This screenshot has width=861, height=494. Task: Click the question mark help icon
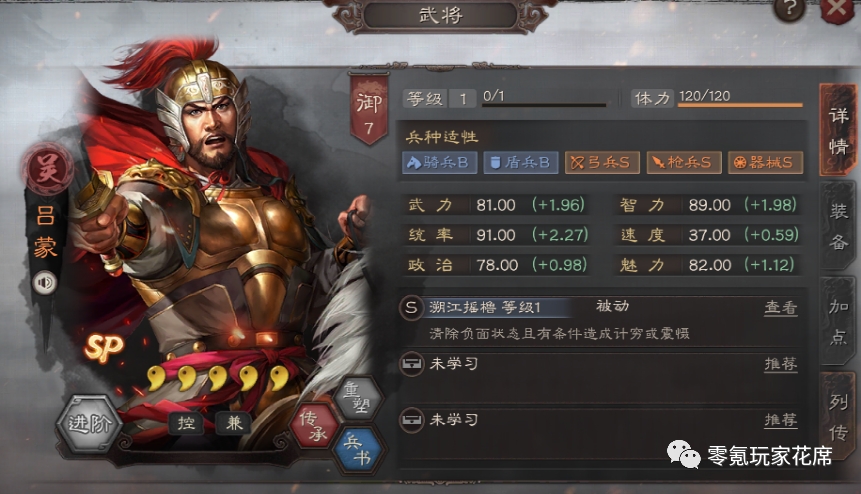(x=789, y=8)
